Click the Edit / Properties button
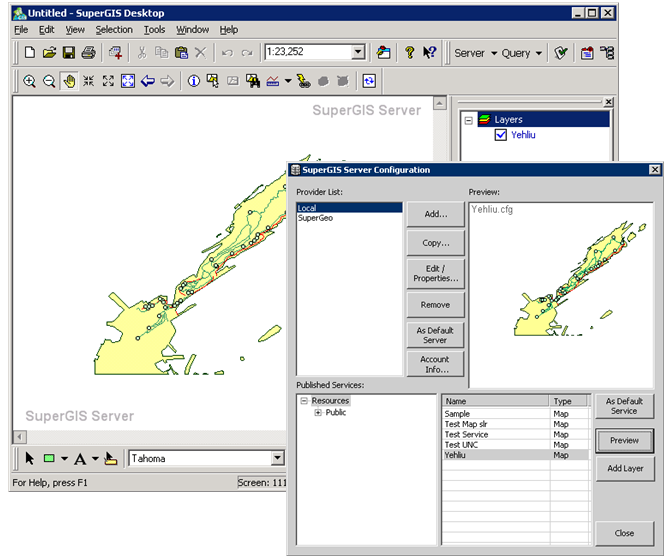This screenshot has height=559, width=667. click(435, 273)
